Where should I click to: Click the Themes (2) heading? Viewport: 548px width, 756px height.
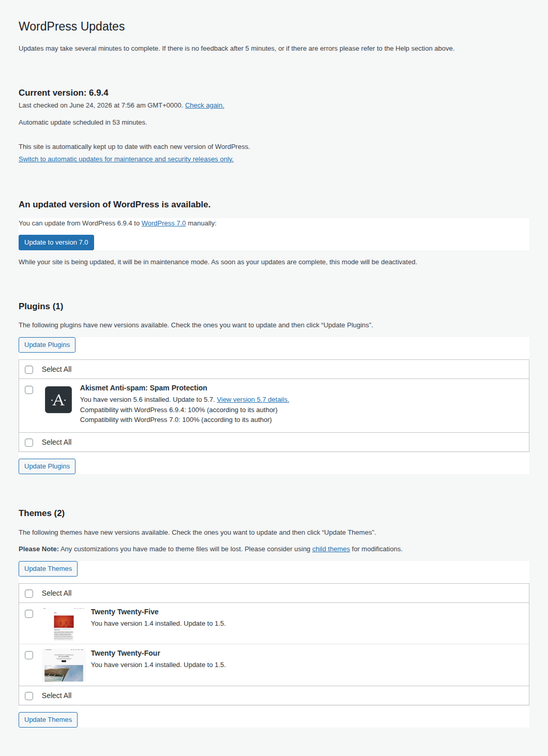click(x=41, y=513)
